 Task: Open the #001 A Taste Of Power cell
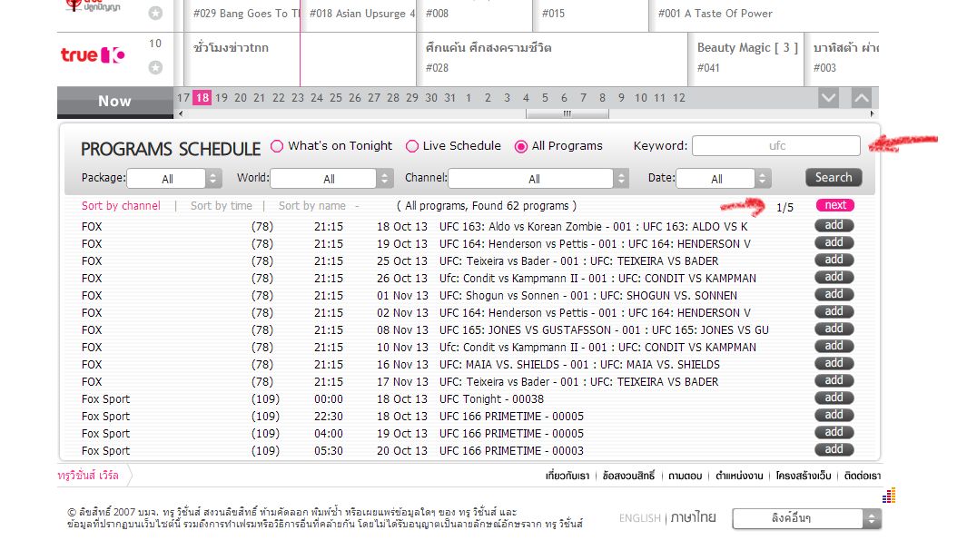(x=765, y=15)
